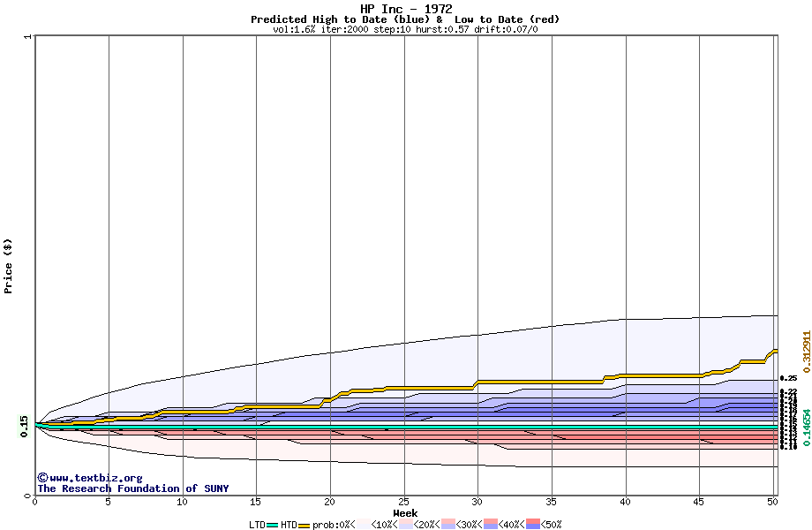
Task: Open the www.textbiz.org link
Action: (x=90, y=478)
